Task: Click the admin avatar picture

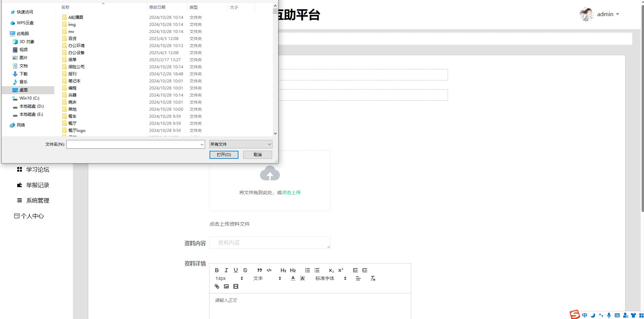Action: tap(586, 14)
